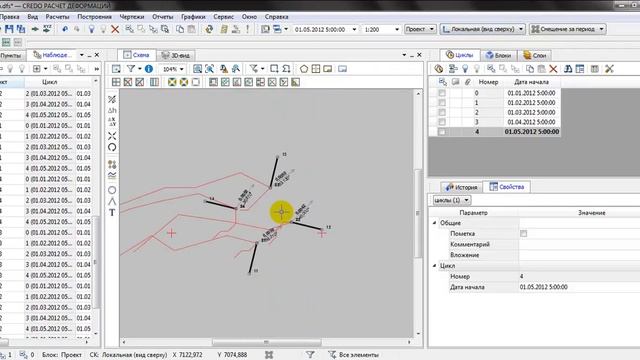
Task: Click the XYZ import icon in main toolbar
Action: point(47,29)
